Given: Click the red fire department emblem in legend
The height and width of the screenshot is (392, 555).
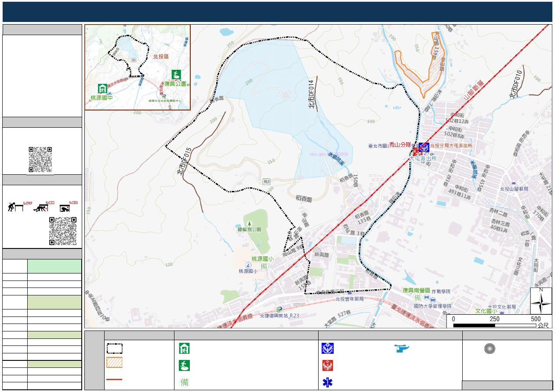Looking at the screenshot, I should tap(328, 365).
